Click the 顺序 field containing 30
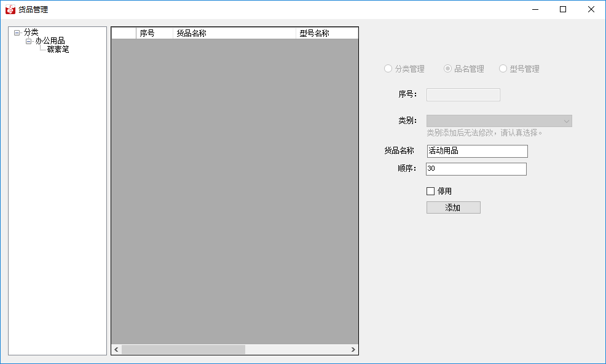This screenshot has width=606, height=364. click(476, 169)
